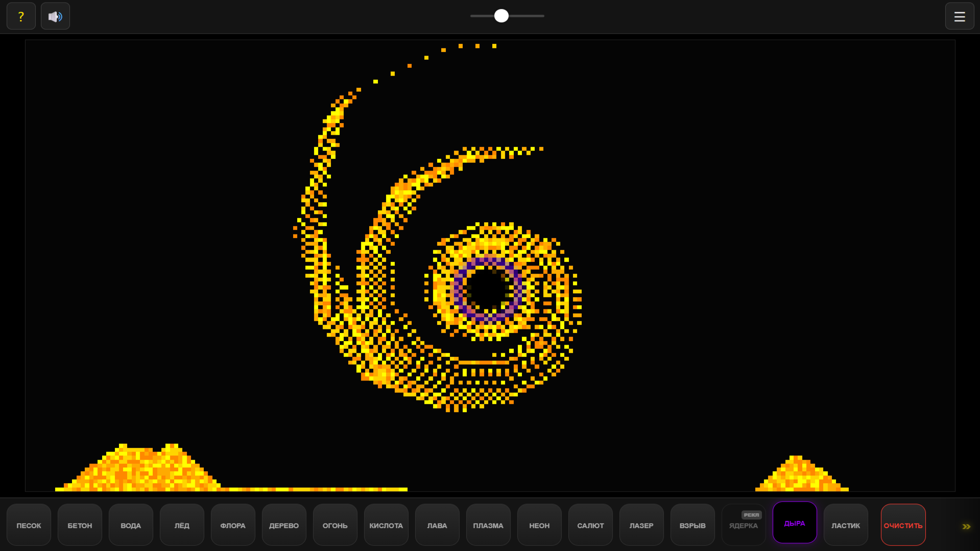Viewport: 980px width, 551px height.
Task: Choose the ОГОНЬ (fire) element
Action: [x=334, y=525]
